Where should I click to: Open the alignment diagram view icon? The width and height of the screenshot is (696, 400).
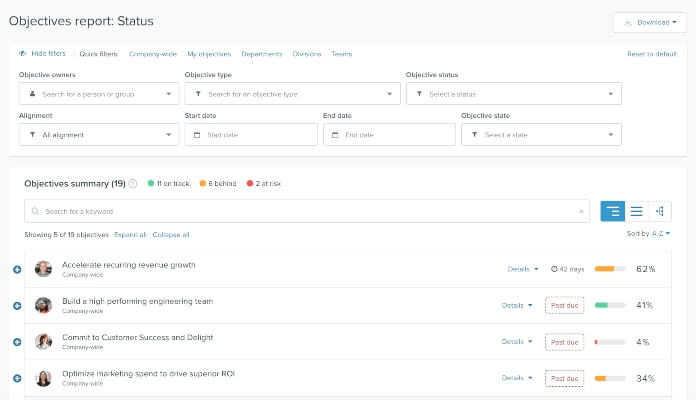click(x=659, y=211)
